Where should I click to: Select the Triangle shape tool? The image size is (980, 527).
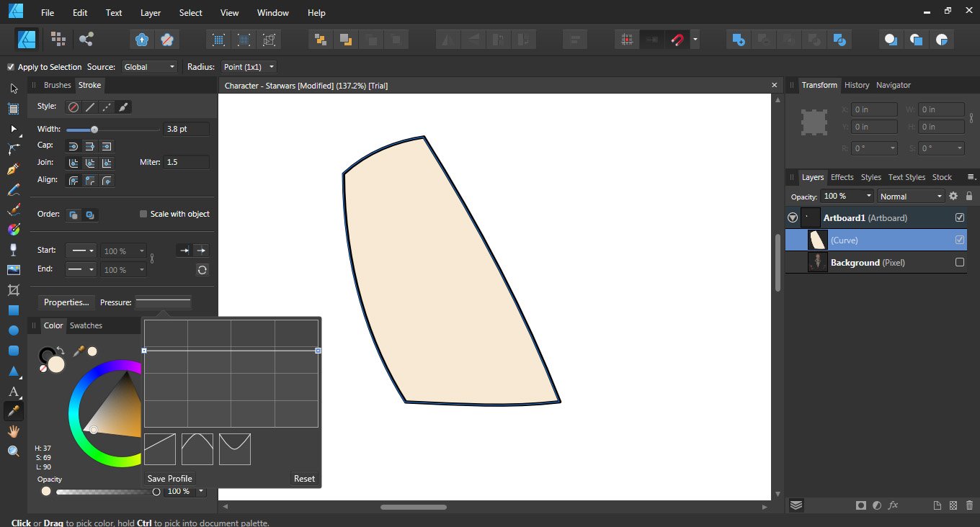coord(13,370)
